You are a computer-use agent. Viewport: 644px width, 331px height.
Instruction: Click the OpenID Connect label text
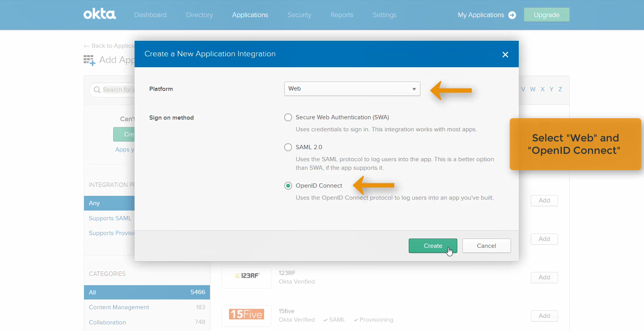319,186
